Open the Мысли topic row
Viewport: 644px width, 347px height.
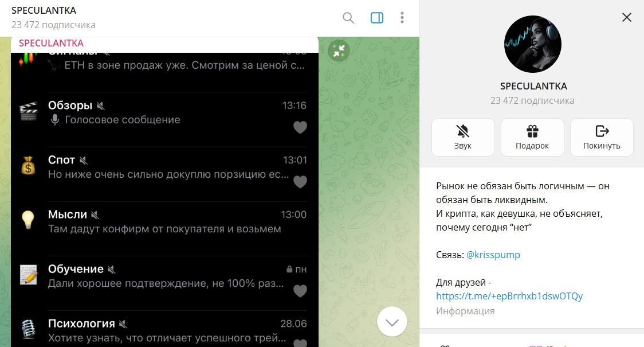click(163, 229)
